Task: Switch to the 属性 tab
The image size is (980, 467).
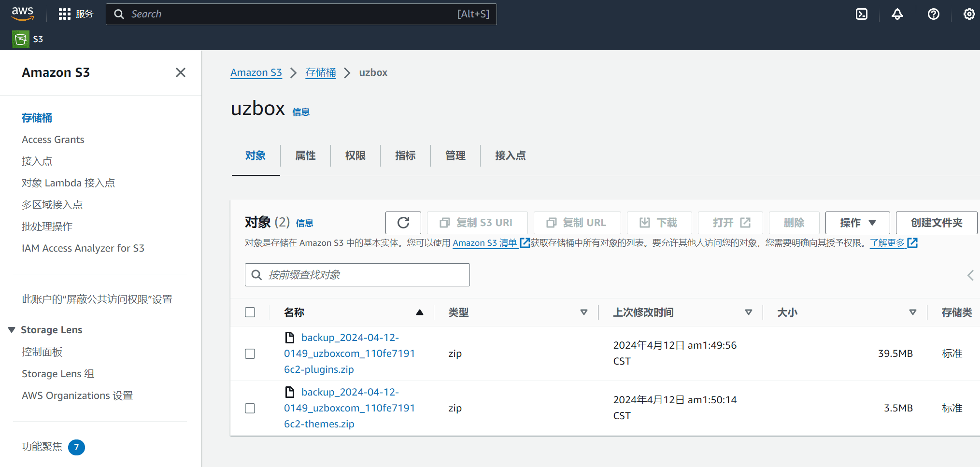Action: [x=305, y=156]
